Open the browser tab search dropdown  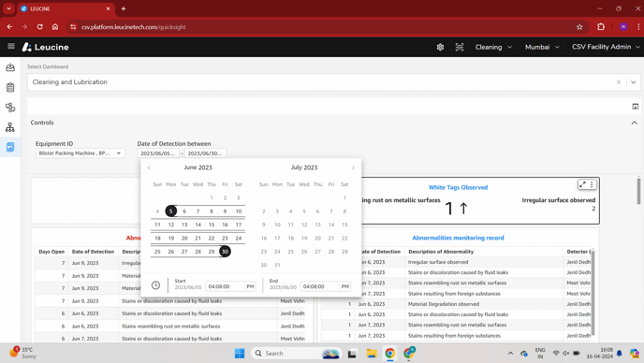click(8, 8)
